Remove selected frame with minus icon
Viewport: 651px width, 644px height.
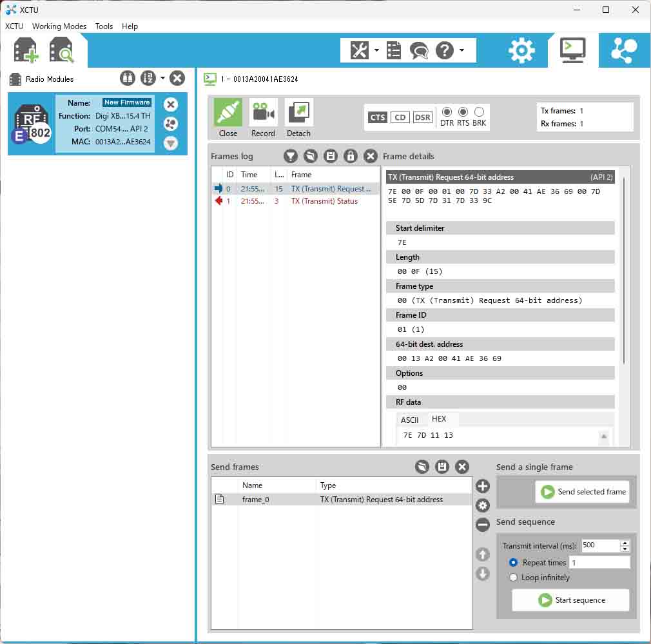pyautogui.click(x=482, y=525)
